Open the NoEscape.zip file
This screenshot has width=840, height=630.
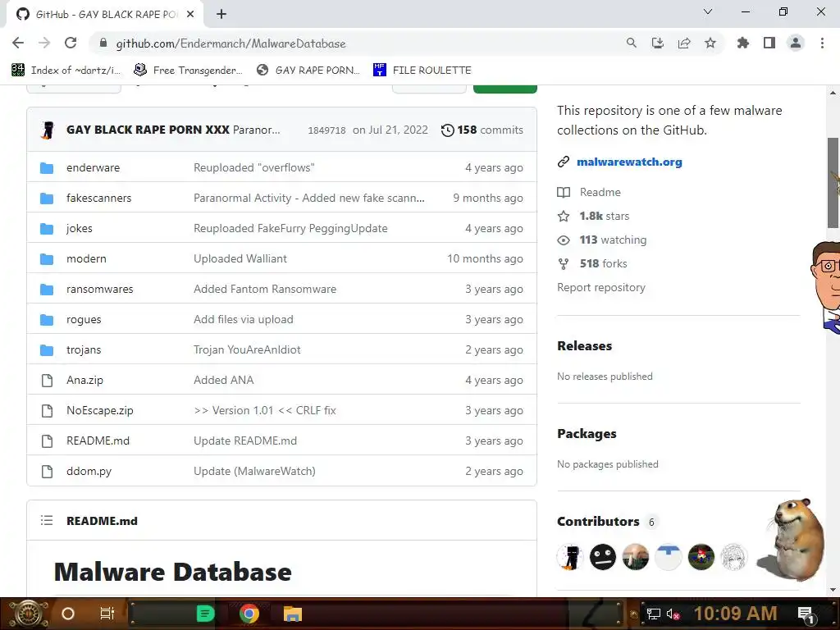99,411
